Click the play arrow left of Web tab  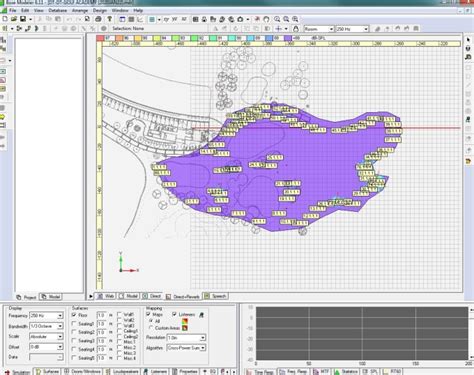coord(91,296)
